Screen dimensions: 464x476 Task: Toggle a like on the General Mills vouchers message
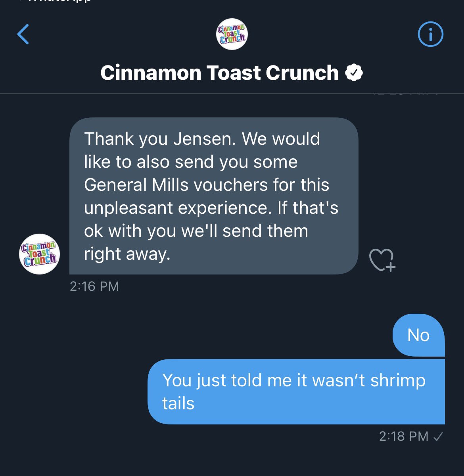click(382, 261)
